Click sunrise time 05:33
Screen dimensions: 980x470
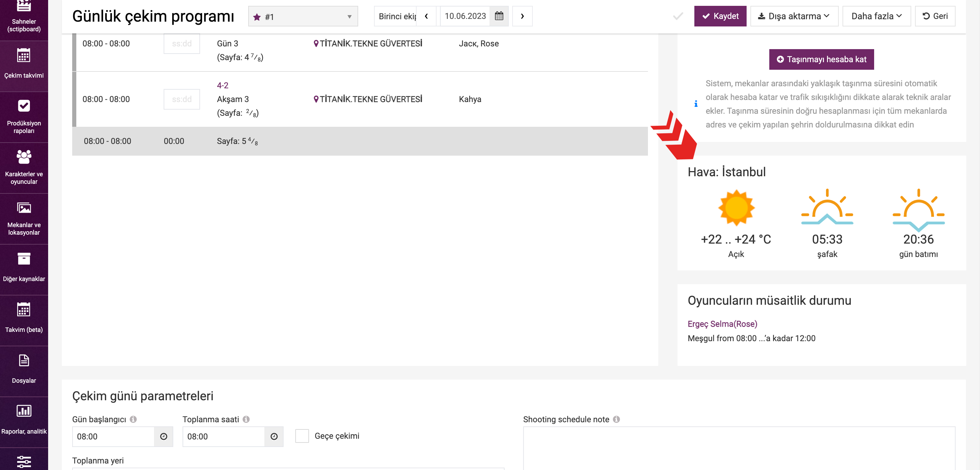pyautogui.click(x=827, y=239)
